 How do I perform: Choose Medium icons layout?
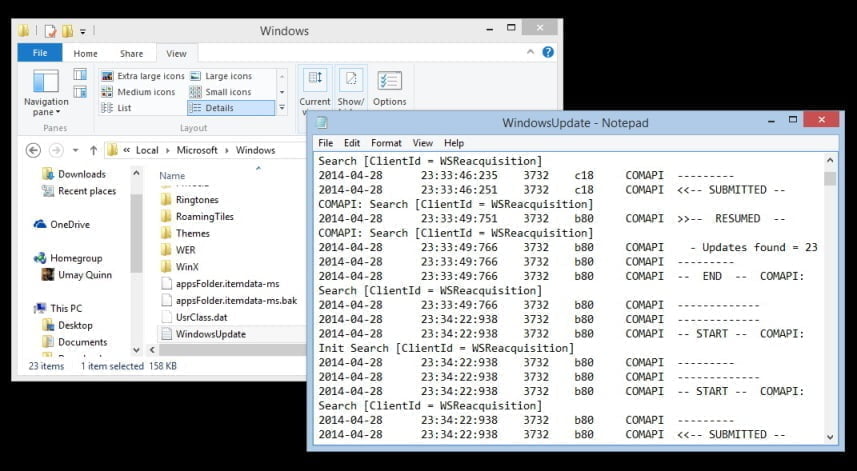tap(138, 92)
